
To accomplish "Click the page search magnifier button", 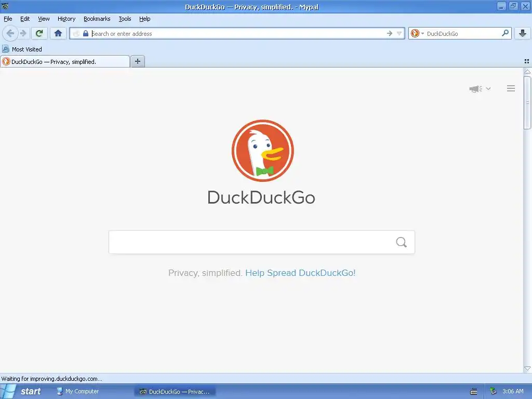I will [x=402, y=242].
